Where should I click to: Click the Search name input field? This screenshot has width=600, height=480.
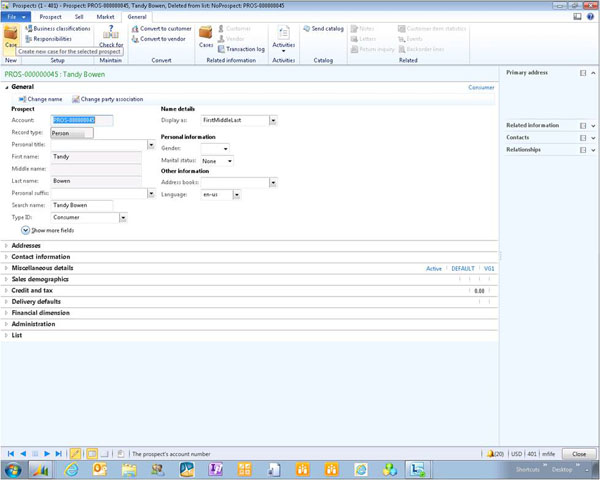(82, 205)
